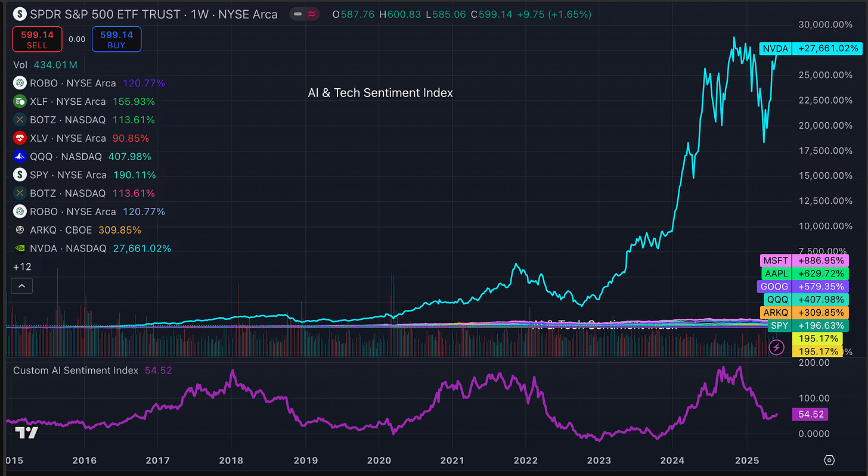The width and height of the screenshot is (868, 476).
Task: Click the 2025 label on the time axis
Action: 746,461
